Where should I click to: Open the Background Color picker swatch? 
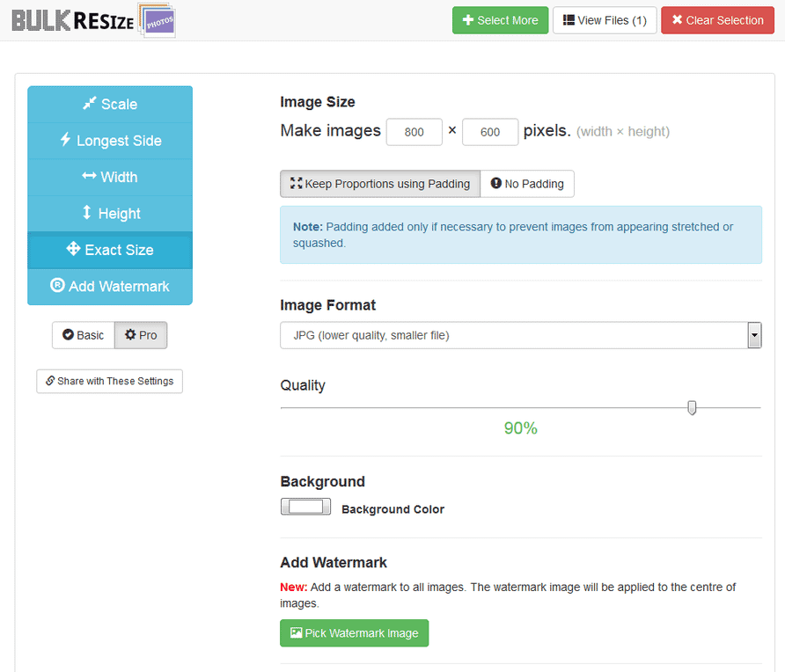pyautogui.click(x=305, y=507)
